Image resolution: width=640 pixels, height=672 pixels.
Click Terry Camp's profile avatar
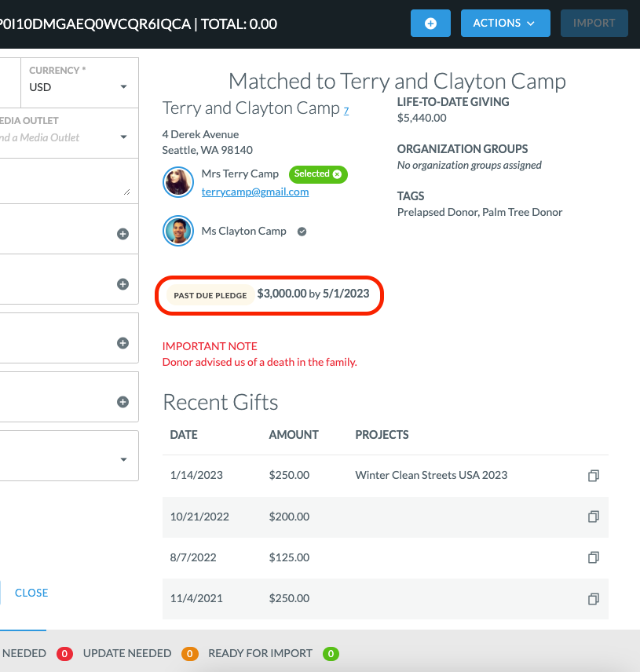(x=177, y=181)
